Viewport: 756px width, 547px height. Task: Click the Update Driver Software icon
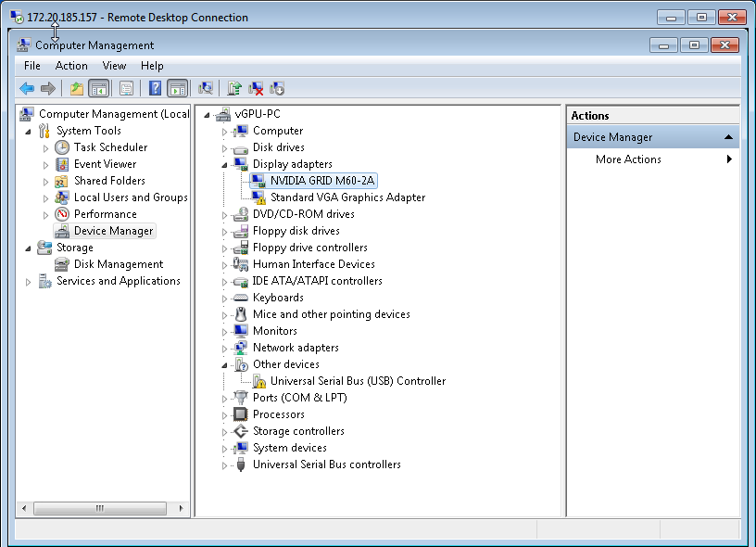(x=234, y=88)
